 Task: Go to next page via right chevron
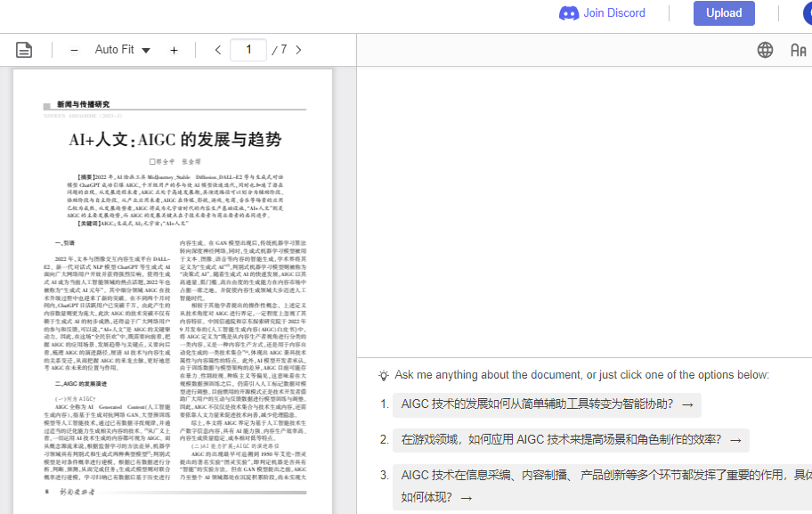(298, 50)
